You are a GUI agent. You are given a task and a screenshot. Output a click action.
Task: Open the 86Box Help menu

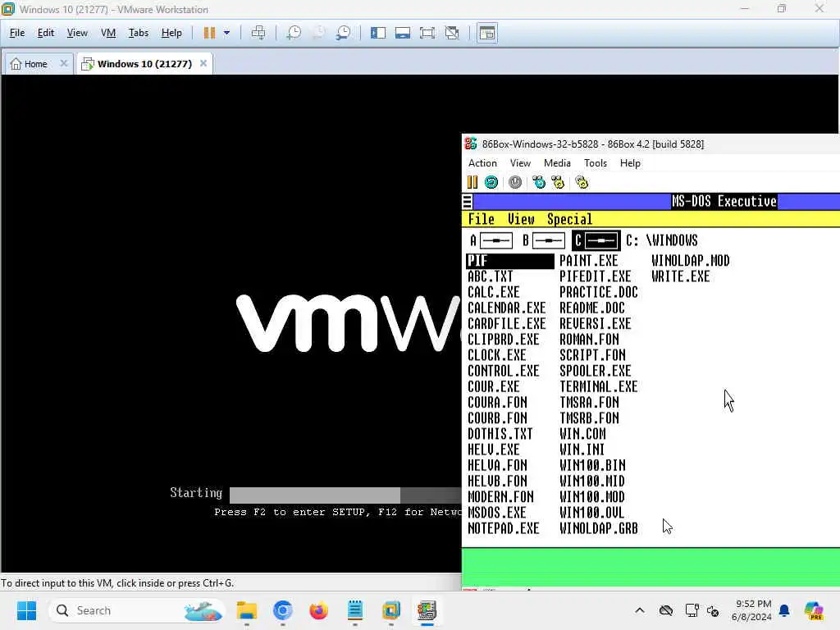point(630,163)
